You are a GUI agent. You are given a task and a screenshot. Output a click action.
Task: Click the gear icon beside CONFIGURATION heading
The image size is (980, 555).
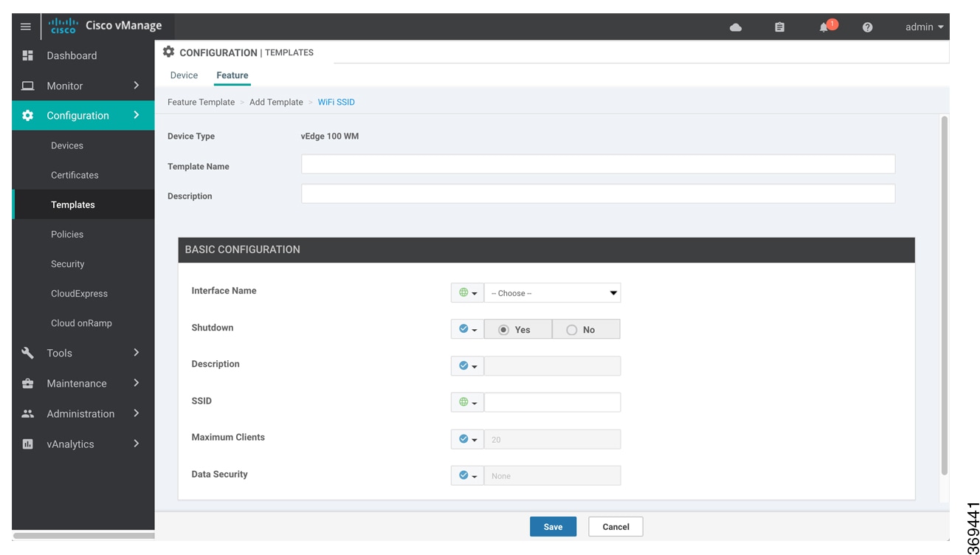168,52
